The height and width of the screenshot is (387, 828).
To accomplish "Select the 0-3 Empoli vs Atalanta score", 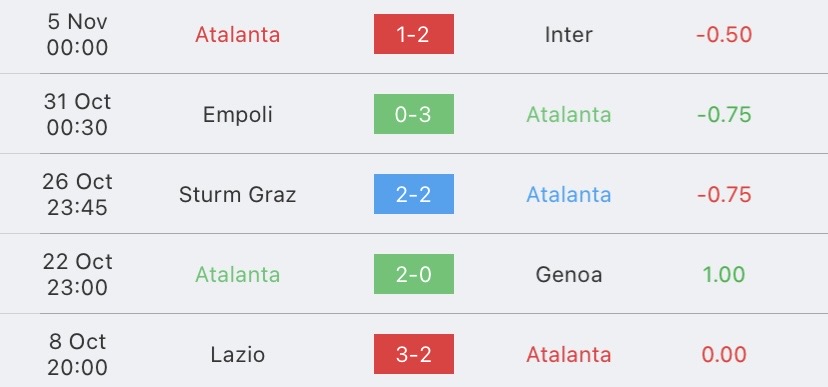I will 413,114.
